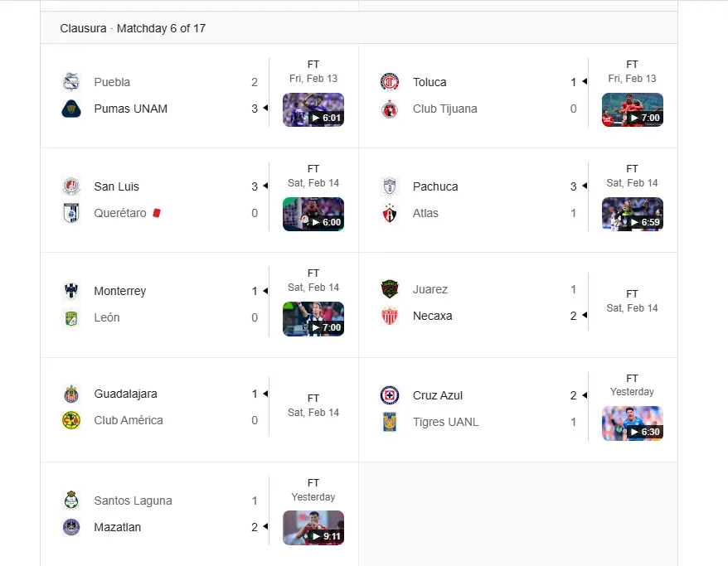Click the Toluca team crest icon
Image resolution: width=728 pixels, height=566 pixels.
pos(390,82)
